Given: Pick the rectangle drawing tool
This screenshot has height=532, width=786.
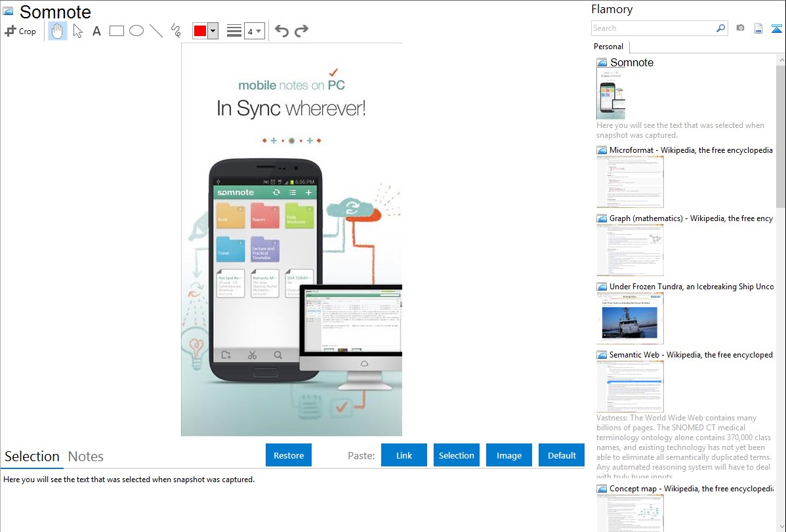Looking at the screenshot, I should tap(117, 31).
